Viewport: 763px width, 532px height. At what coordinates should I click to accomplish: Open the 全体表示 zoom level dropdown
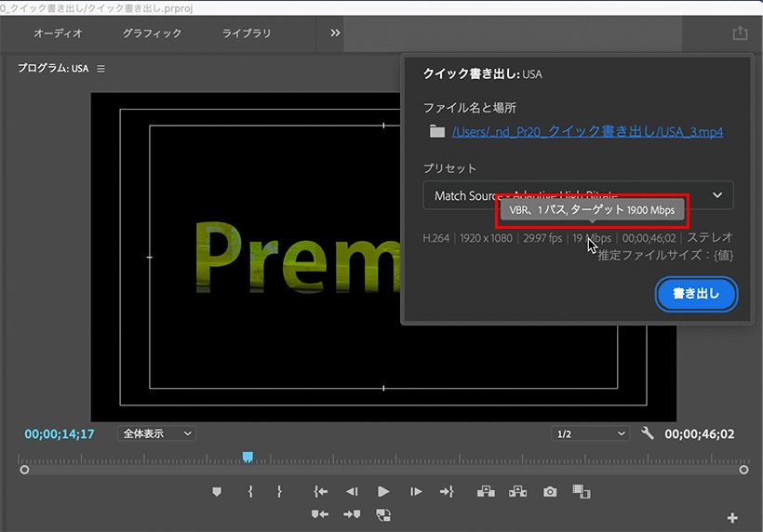(156, 433)
